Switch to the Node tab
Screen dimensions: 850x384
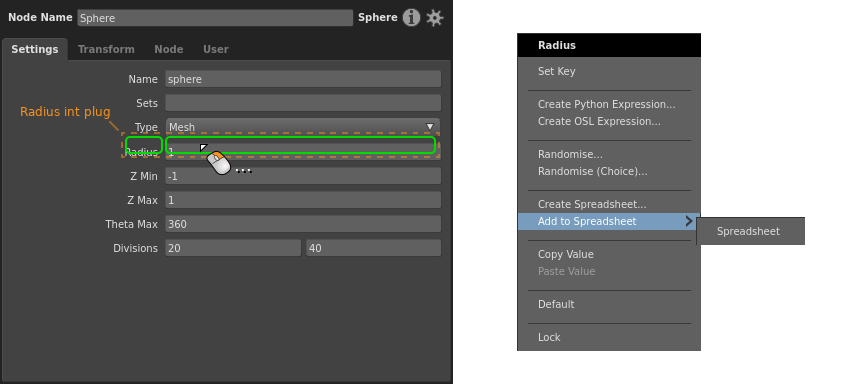tap(169, 49)
